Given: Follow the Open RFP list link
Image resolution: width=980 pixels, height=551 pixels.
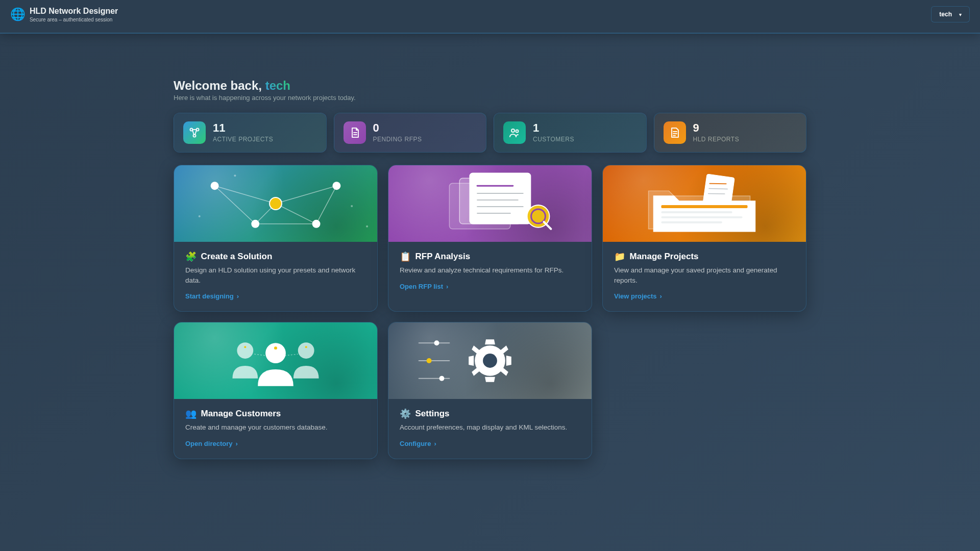Looking at the screenshot, I should click(x=424, y=287).
